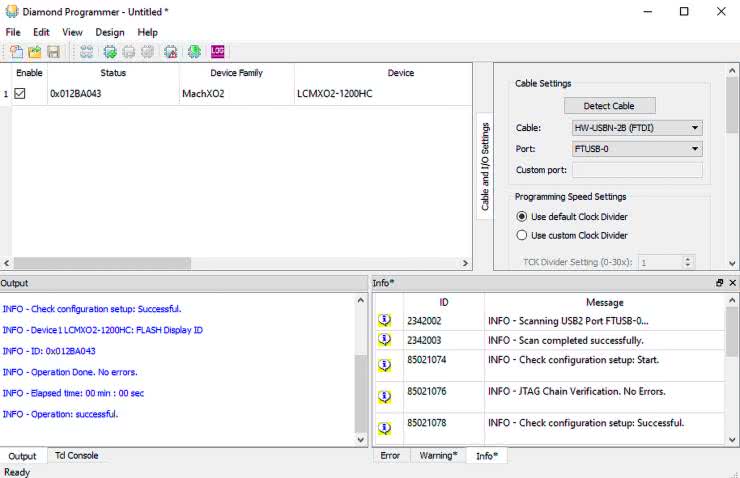This screenshot has width=740, height=478.
Task: Open the Design menu
Action: [x=110, y=32]
